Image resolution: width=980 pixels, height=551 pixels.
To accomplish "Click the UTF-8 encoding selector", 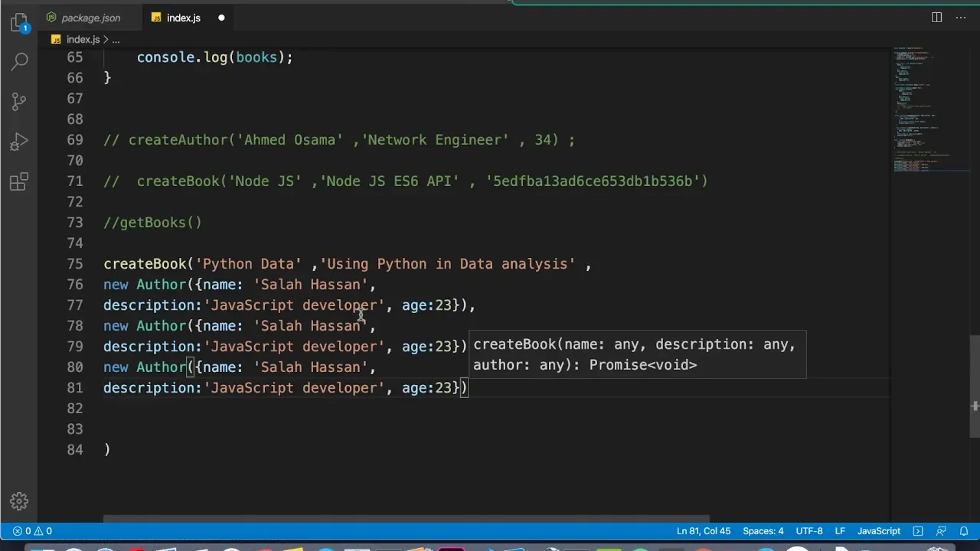I will 808,531.
